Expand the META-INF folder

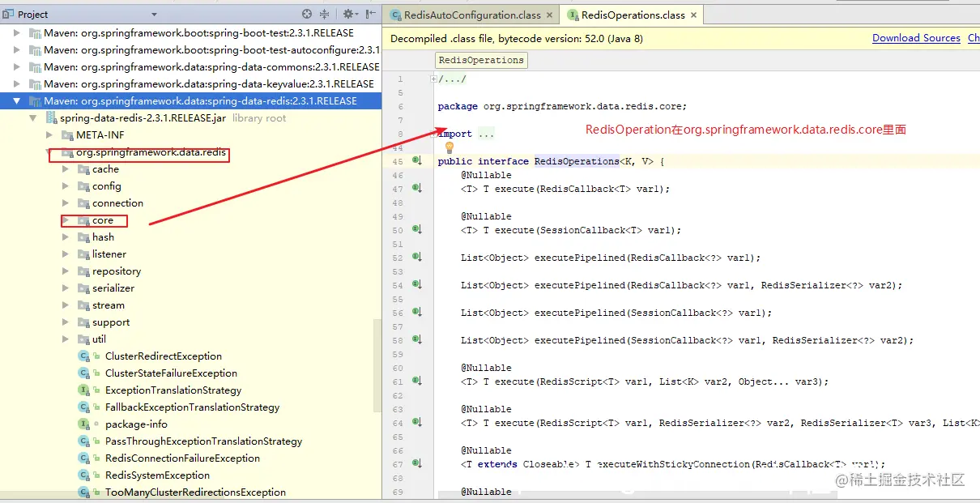[49, 135]
